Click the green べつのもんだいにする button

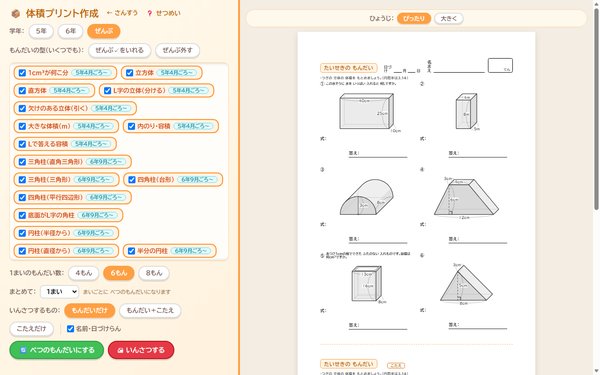click(57, 350)
